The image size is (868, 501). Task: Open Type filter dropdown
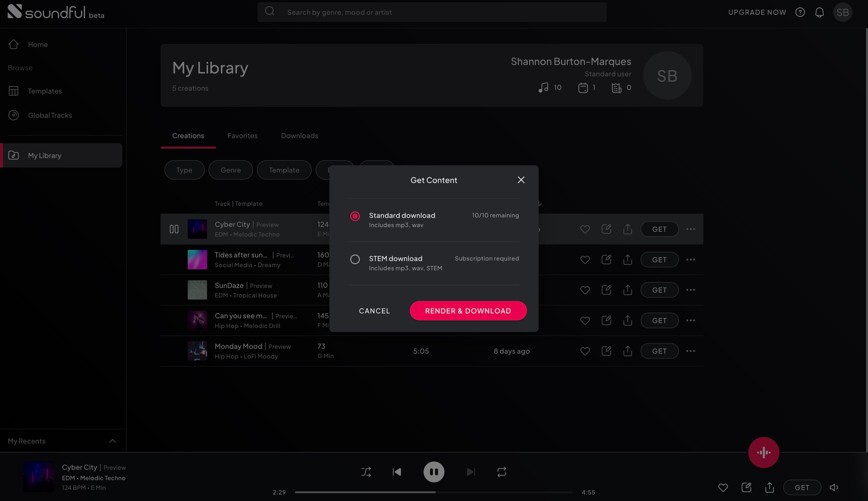coord(184,169)
